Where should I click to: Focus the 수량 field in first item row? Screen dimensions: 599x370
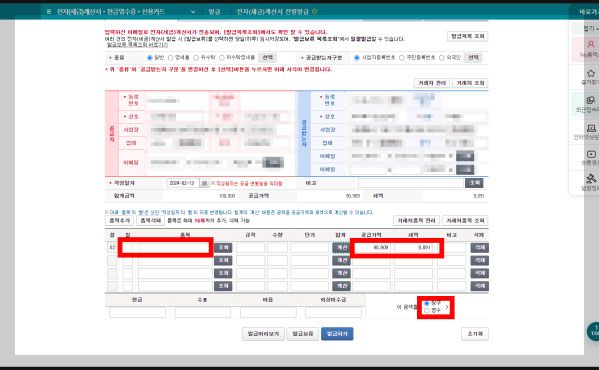point(277,248)
